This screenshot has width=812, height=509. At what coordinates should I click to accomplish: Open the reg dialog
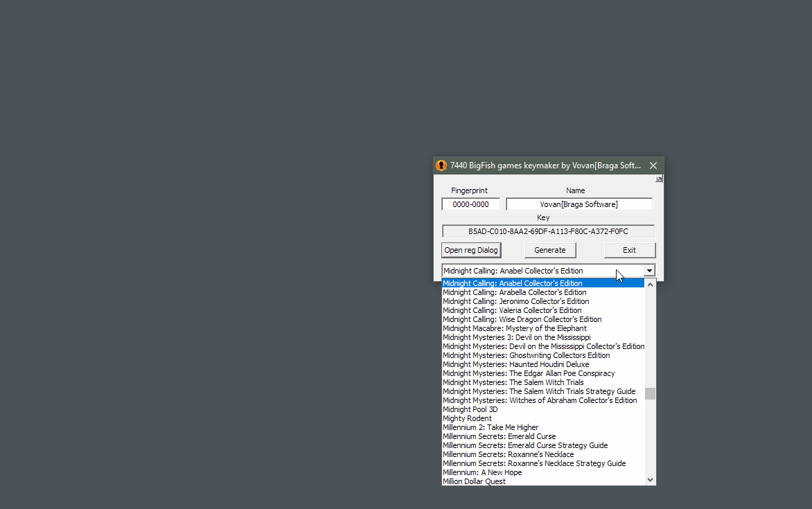[471, 250]
